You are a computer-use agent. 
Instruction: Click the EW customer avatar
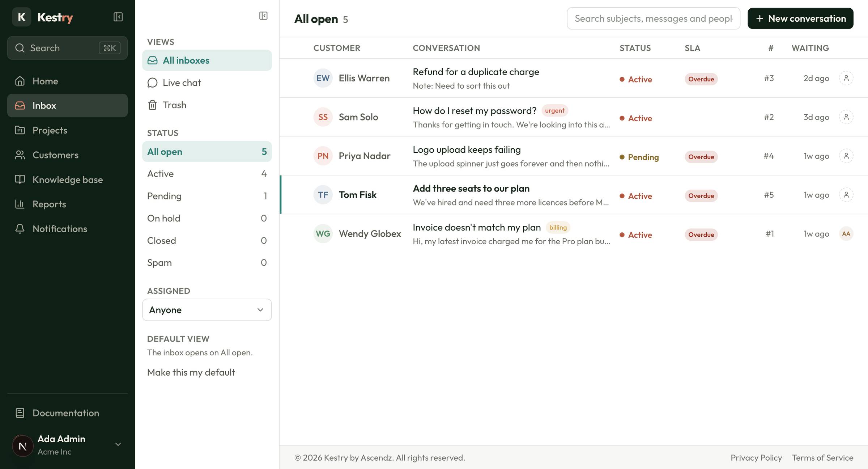coord(323,78)
